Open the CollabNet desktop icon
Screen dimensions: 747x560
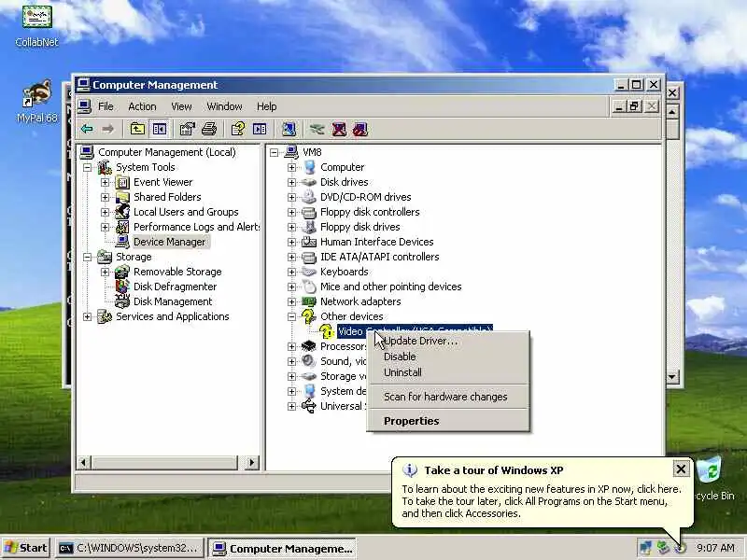click(x=36, y=26)
